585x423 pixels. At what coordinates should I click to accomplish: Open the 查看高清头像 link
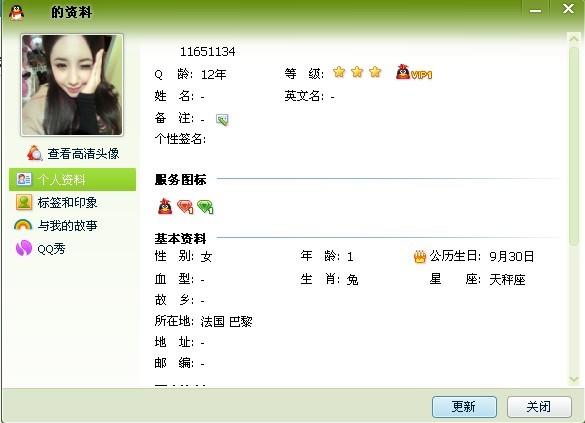(83, 153)
